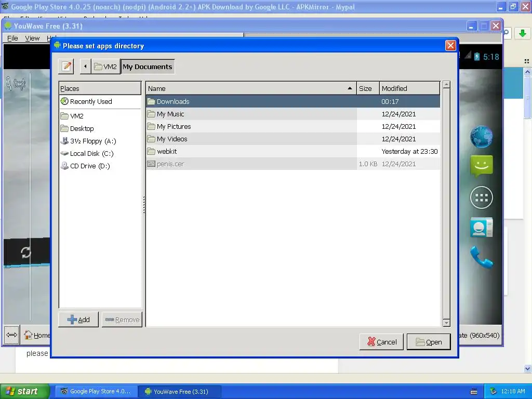532x399 pixels.
Task: Select CD Drive (D:) in Places
Action: tap(90, 166)
